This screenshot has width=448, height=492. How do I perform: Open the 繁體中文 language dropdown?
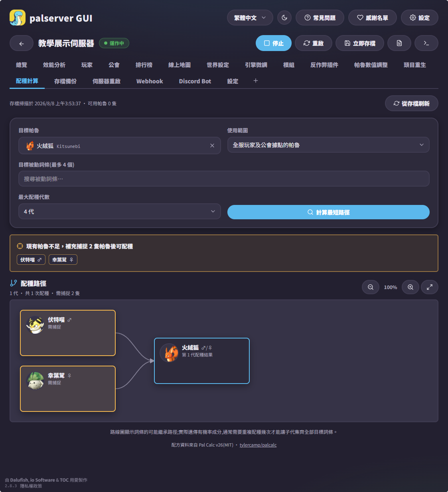pos(250,18)
